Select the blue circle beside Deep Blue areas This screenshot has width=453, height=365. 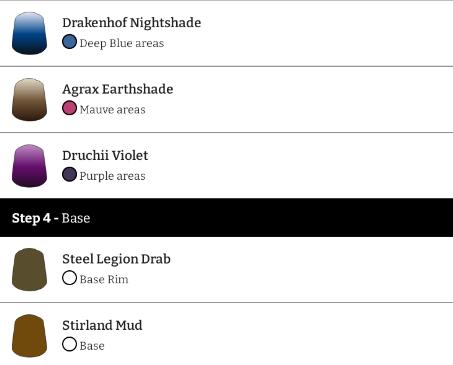click(69, 42)
